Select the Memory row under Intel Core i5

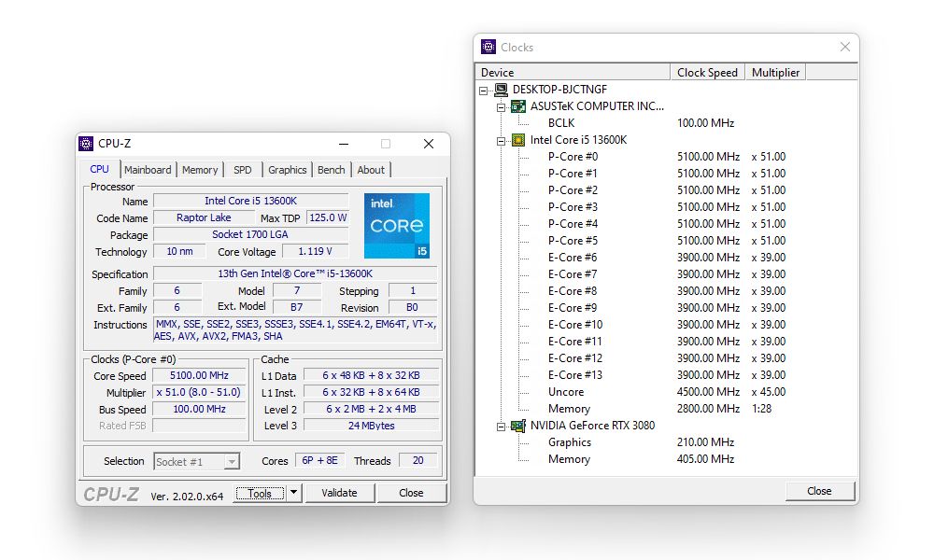(666, 409)
